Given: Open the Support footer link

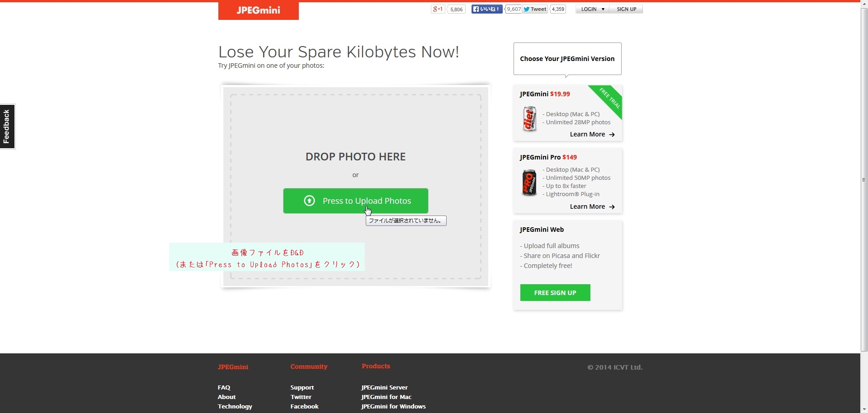Looking at the screenshot, I should pos(302,388).
